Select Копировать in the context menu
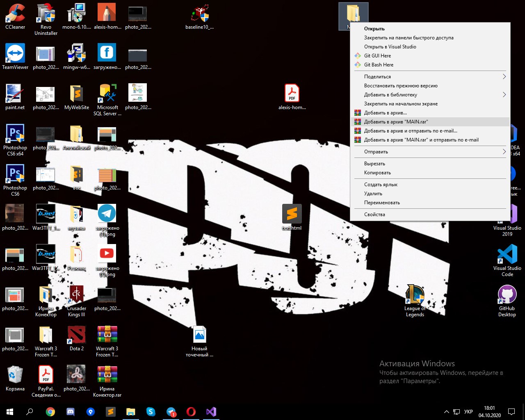Image resolution: width=525 pixels, height=420 pixels. (430, 173)
